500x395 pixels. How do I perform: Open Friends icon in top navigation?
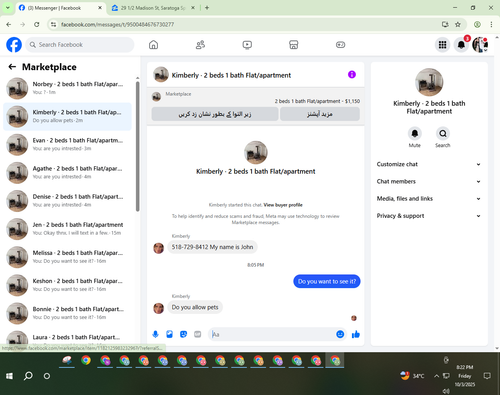pyautogui.click(x=200, y=45)
